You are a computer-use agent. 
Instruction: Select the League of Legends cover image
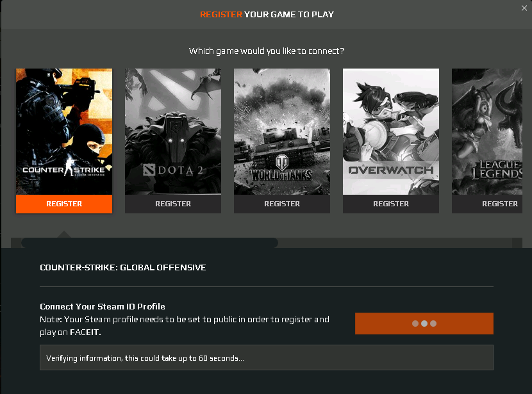click(487, 131)
